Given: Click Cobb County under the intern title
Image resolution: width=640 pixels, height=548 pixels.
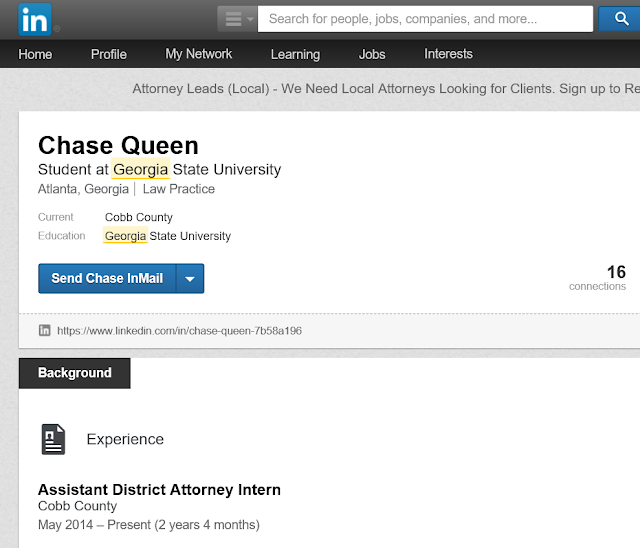Looking at the screenshot, I should [x=78, y=506].
